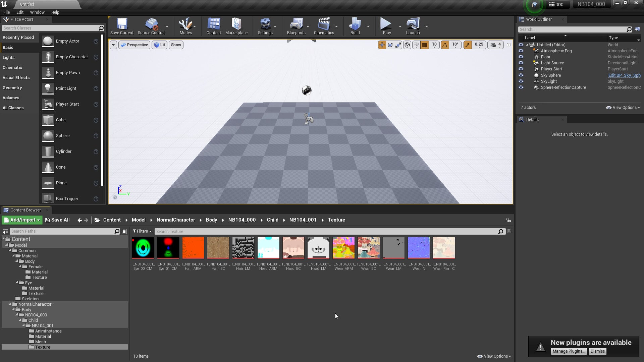The image size is (644, 362).
Task: Click Manage Plugins button in notification
Action: (x=569, y=351)
